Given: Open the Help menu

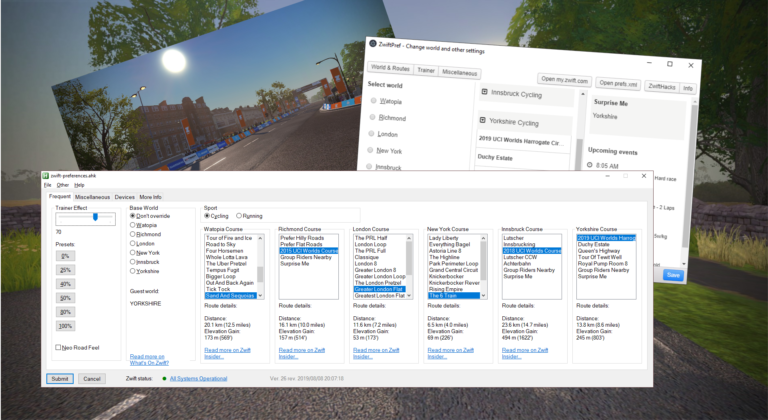Looking at the screenshot, I should pyautogui.click(x=79, y=185).
